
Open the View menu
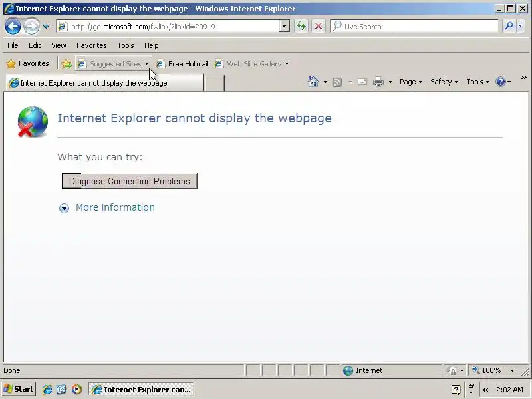[59, 45]
